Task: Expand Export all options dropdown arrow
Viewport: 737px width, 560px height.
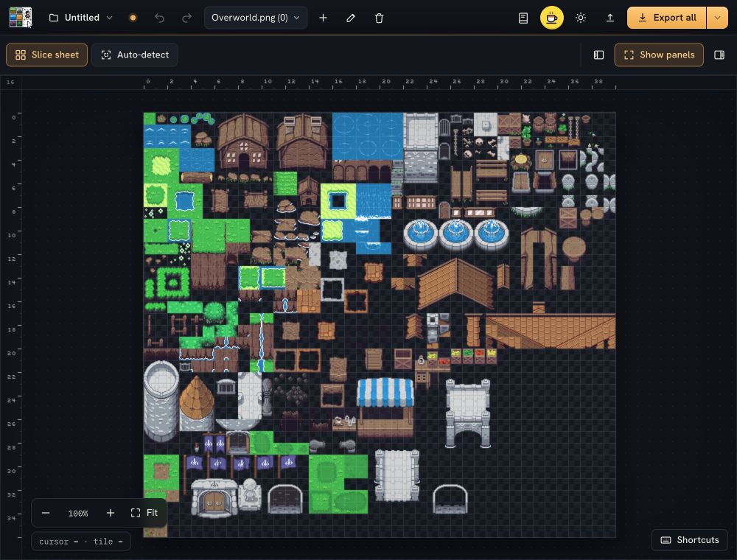Action: coord(717,18)
